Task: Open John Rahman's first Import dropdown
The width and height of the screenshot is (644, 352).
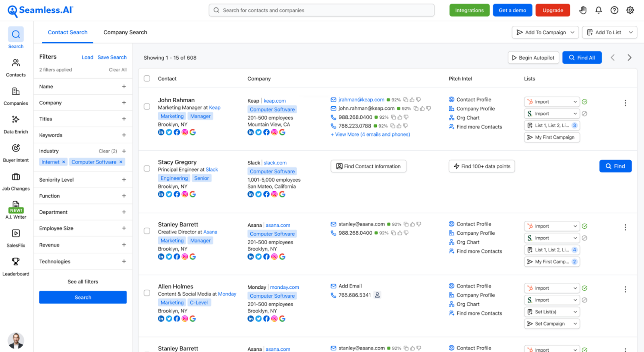Action: tap(552, 101)
